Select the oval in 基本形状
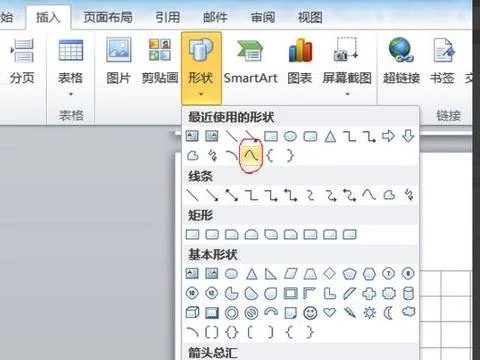This screenshot has width=480, height=360. [x=231, y=274]
